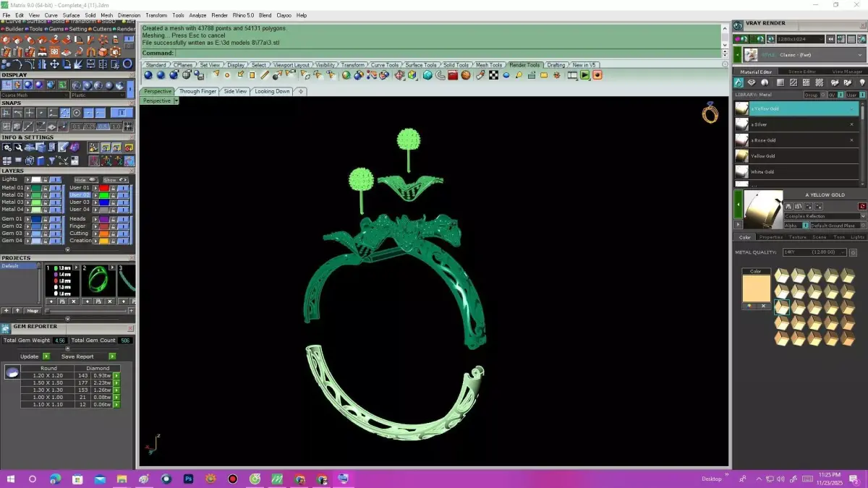Click the checkerboard texture icon in Render Tools
Viewport: 868px width, 488px height.
click(x=493, y=74)
